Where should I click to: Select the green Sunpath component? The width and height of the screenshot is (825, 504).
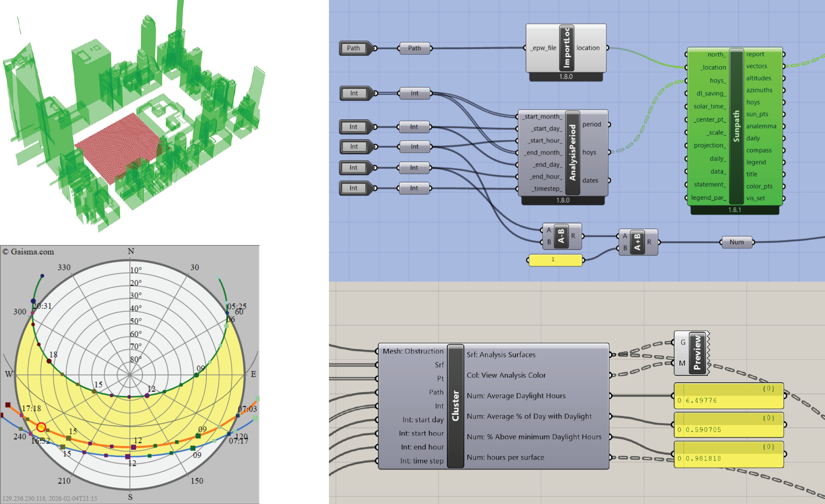pyautogui.click(x=736, y=126)
